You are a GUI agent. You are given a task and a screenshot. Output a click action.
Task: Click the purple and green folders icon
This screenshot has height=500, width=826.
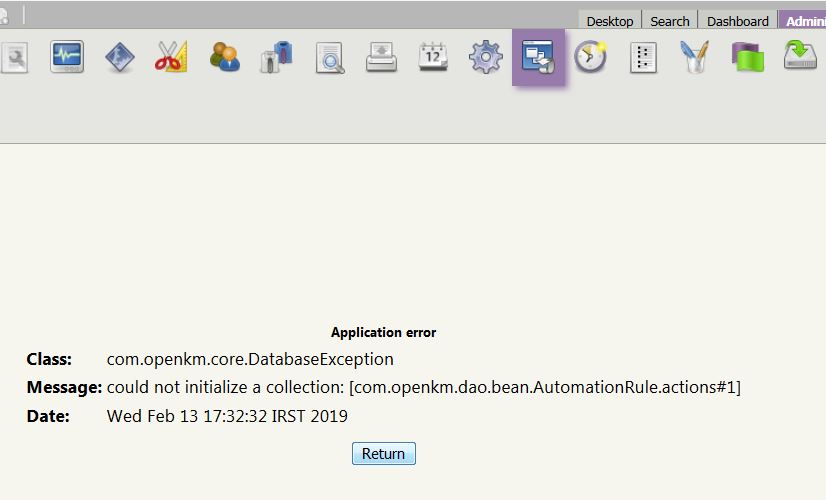click(x=747, y=57)
